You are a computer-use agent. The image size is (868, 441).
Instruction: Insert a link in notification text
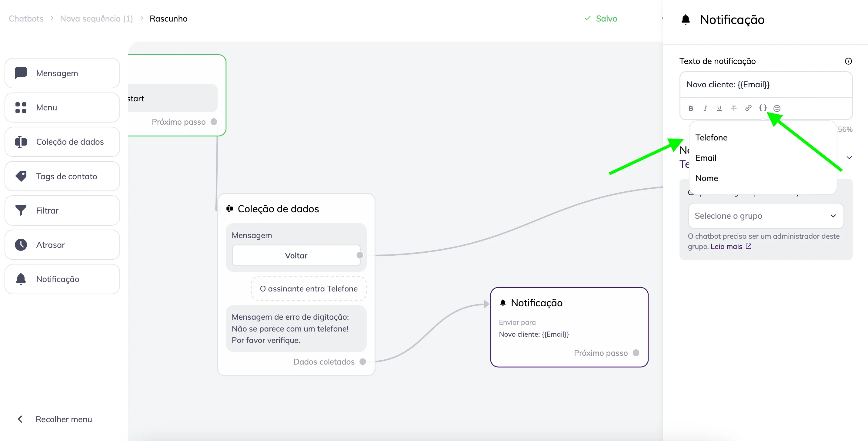pos(748,108)
